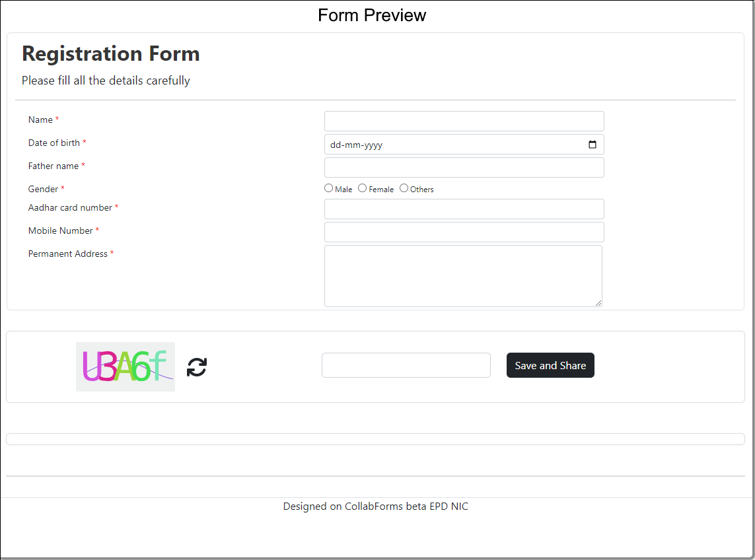Screen dimensions: 755x560
Task: Refresh the captcha image
Action: click(196, 367)
